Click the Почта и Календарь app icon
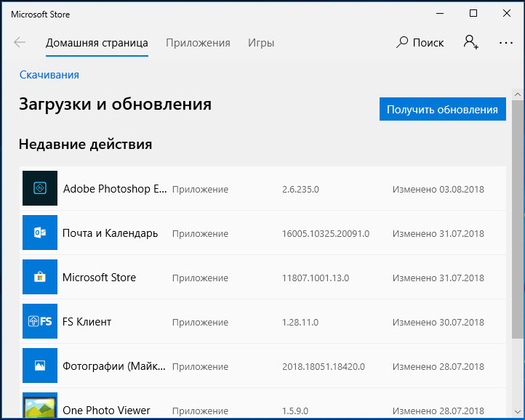This screenshot has width=525, height=420. 40,233
